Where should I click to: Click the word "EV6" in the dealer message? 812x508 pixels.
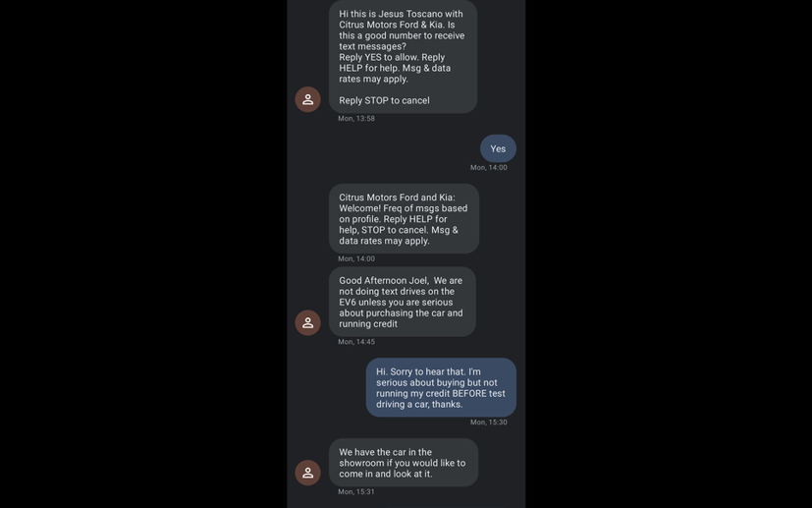click(x=350, y=303)
